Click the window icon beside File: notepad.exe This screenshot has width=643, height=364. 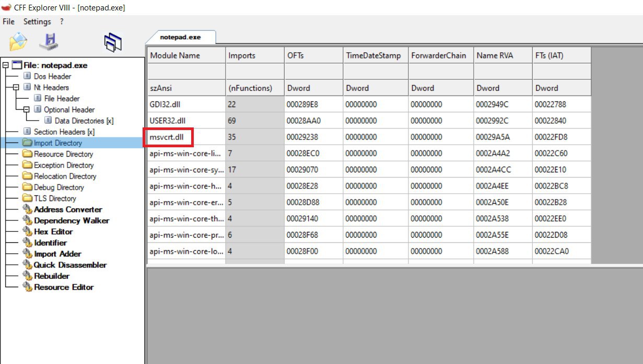point(17,65)
